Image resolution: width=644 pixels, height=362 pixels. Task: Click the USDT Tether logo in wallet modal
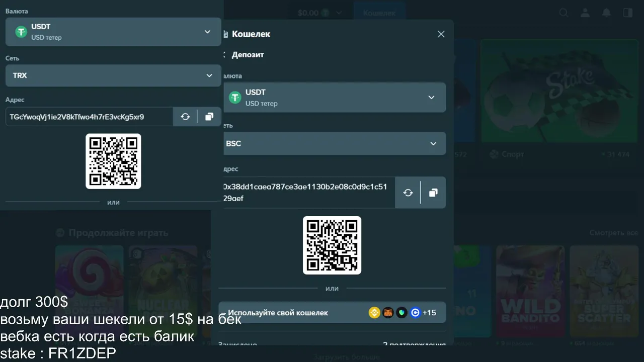pos(235,98)
